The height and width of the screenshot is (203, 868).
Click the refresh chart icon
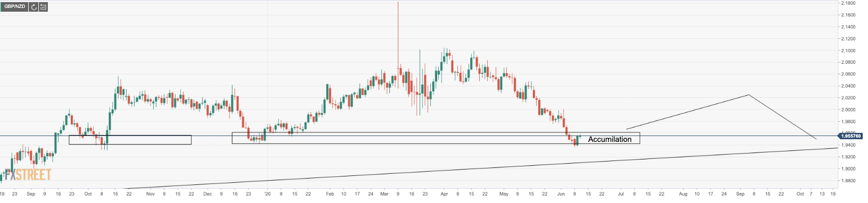coord(34,7)
